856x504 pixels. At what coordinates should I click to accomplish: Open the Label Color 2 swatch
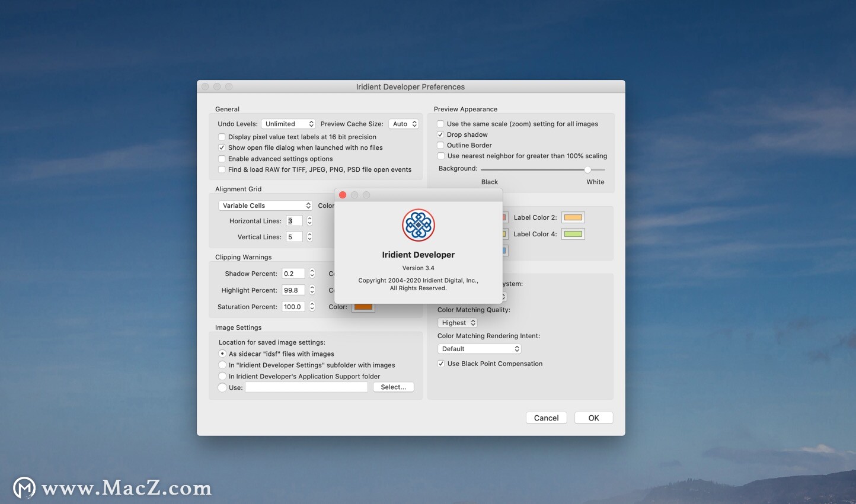573,217
